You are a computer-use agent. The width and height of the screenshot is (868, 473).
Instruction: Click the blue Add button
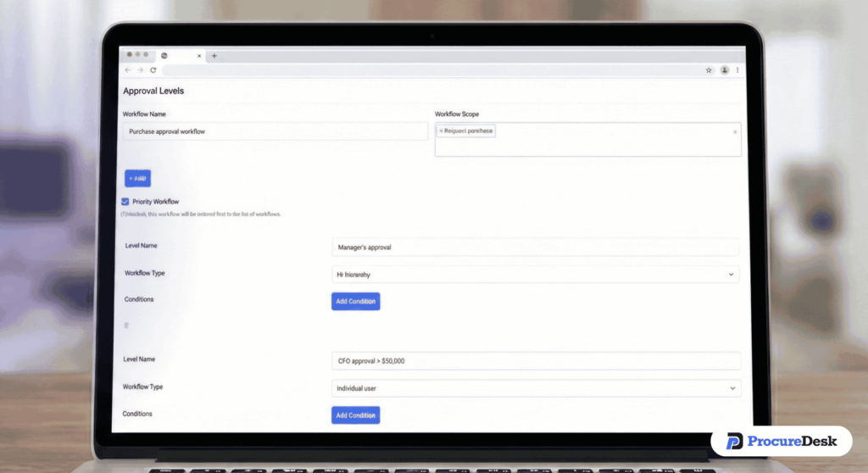(x=137, y=178)
